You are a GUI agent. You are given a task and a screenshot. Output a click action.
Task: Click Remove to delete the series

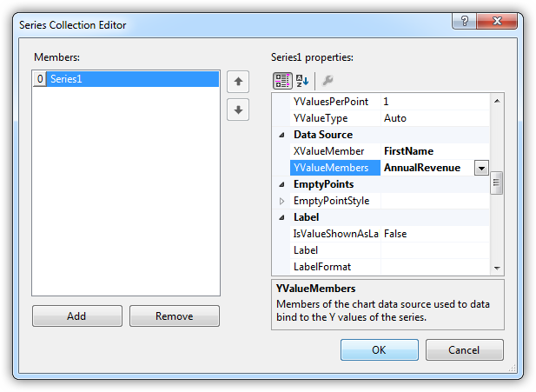(174, 316)
